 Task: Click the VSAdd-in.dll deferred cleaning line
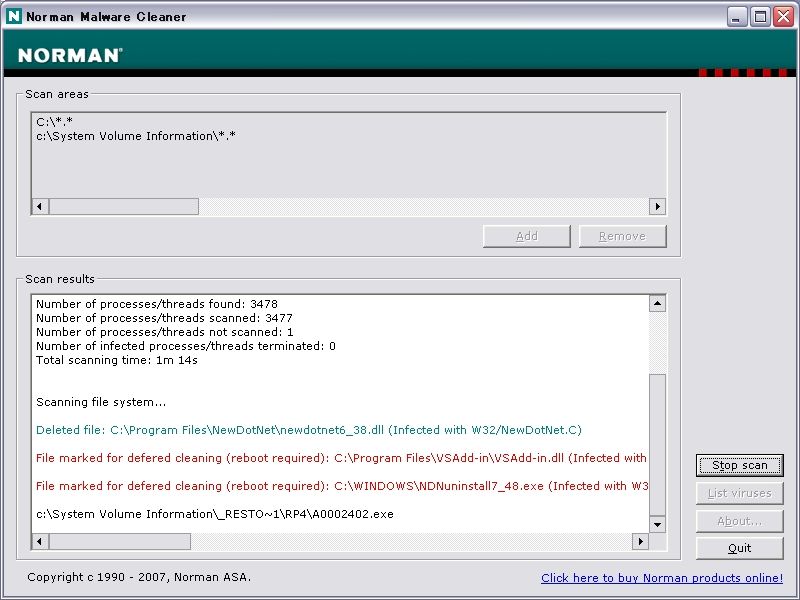tap(340, 458)
